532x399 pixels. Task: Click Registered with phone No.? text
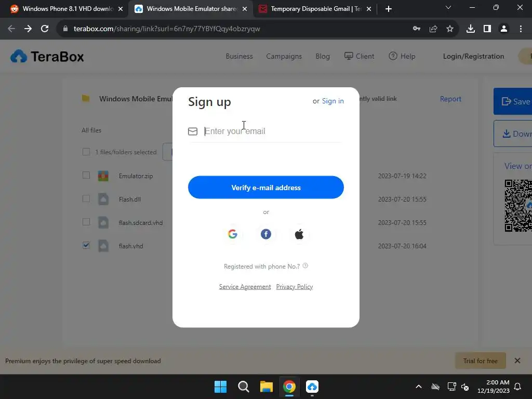262,267
